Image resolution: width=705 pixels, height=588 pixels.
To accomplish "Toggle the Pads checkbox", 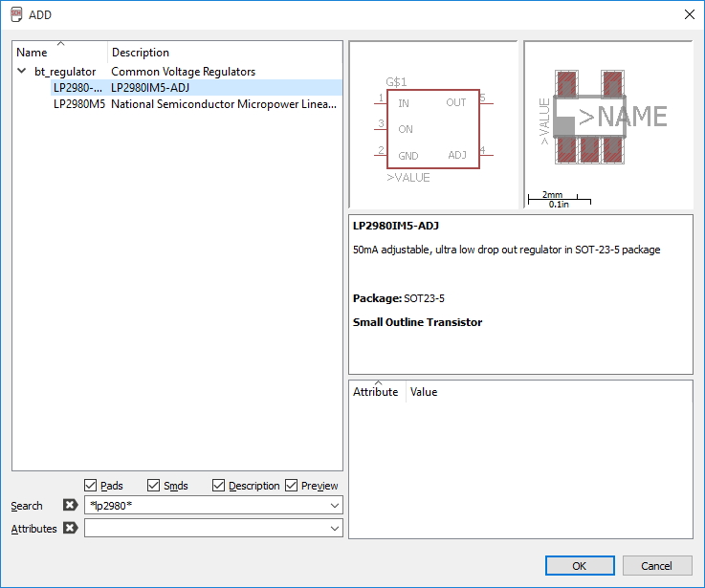I will pos(90,485).
